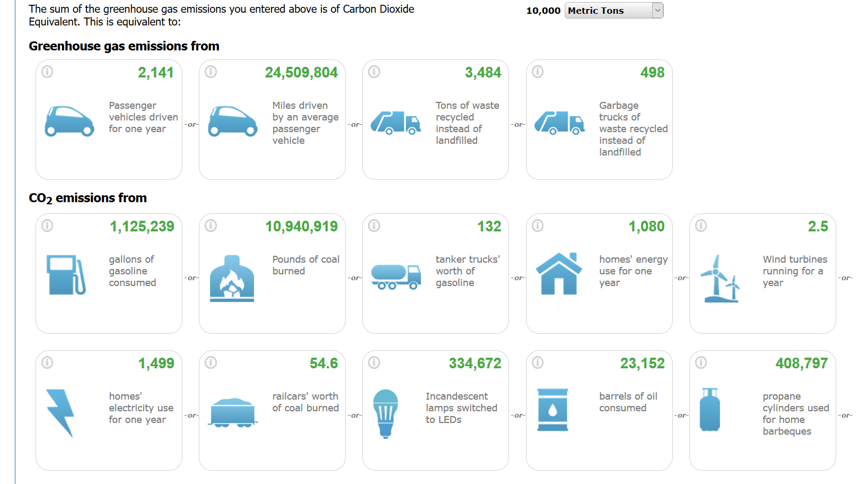868x484 pixels.
Task: Click the value 24,509,804 miles
Action: 301,73
